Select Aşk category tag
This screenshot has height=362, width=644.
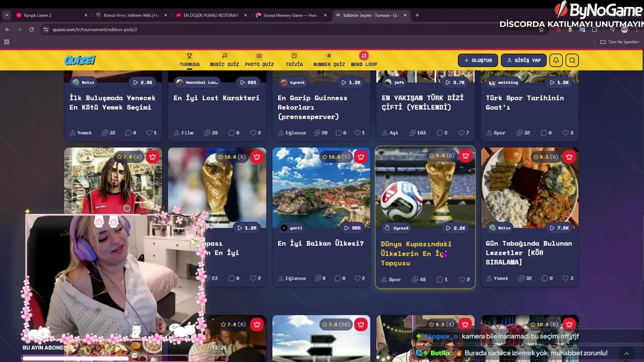pyautogui.click(x=390, y=133)
